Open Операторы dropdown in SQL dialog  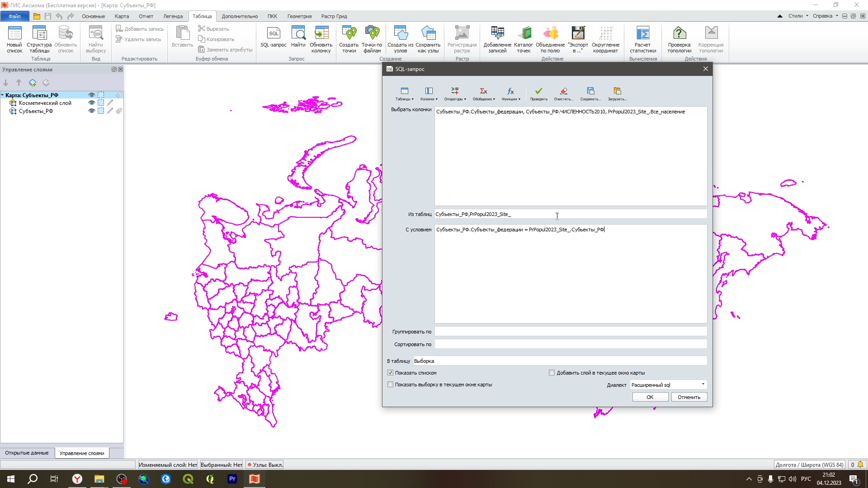[455, 94]
